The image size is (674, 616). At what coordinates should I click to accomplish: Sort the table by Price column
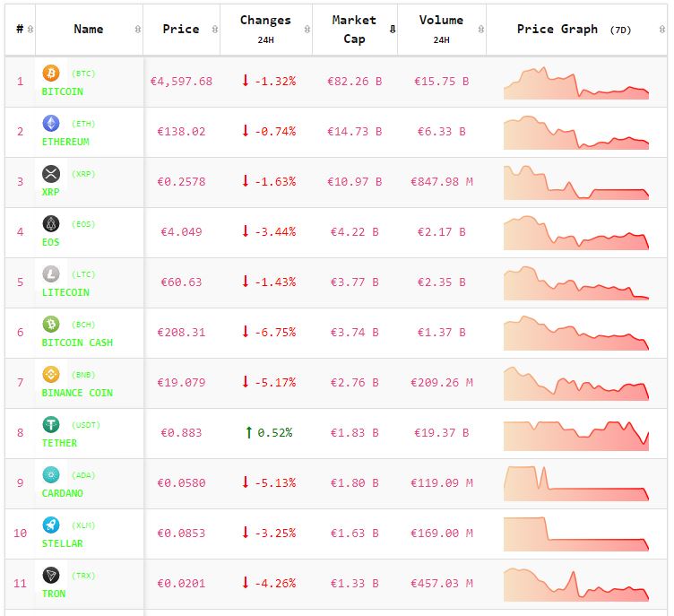click(x=181, y=29)
